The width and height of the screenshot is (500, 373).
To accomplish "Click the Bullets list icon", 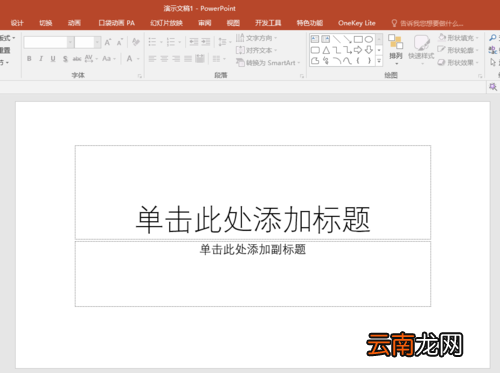I will [152, 42].
